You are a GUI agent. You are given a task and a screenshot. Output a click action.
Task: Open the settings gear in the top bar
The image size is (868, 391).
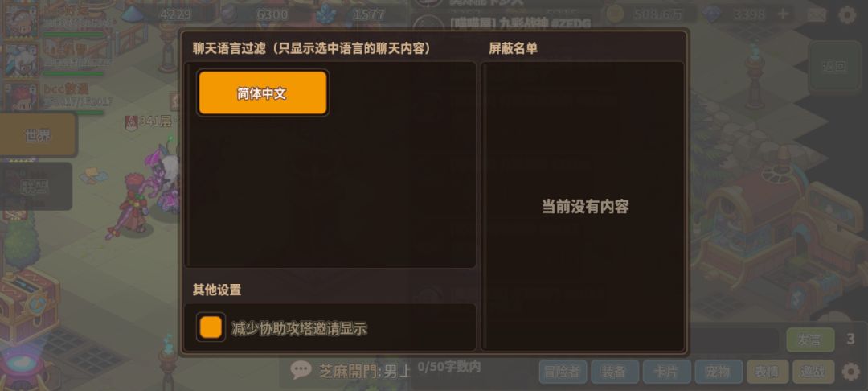coord(847,14)
